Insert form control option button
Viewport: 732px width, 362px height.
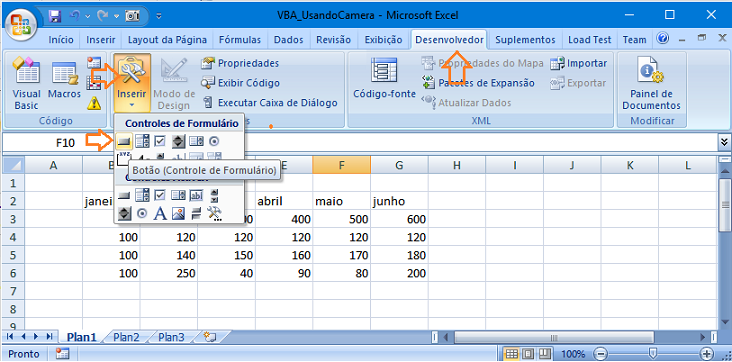[214, 141]
